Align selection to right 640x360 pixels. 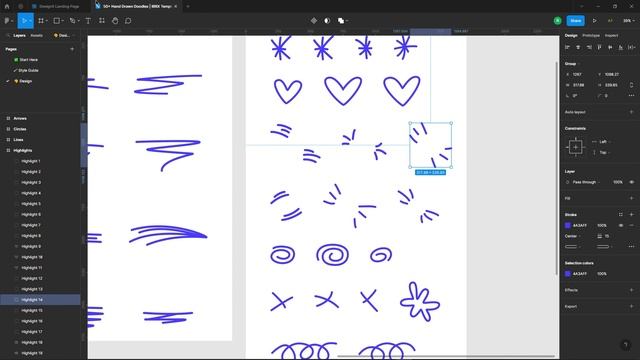coord(589,47)
